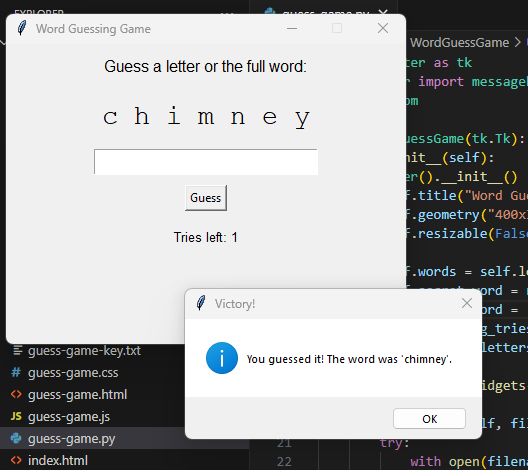The image size is (528, 470).
Task: Click the Guess button
Action: pyautogui.click(x=206, y=198)
